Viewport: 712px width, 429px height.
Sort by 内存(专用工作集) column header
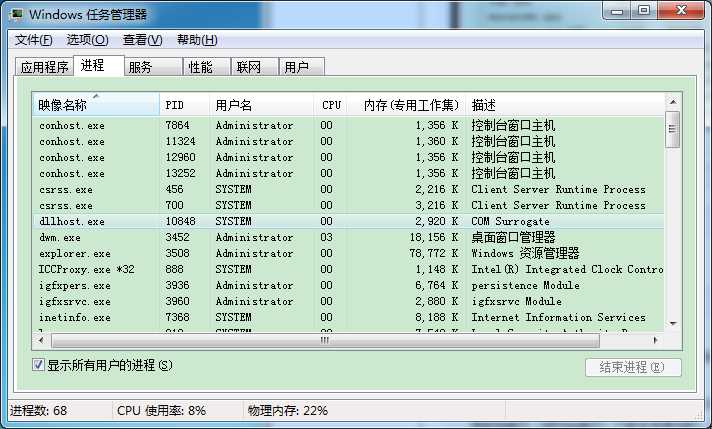407,105
